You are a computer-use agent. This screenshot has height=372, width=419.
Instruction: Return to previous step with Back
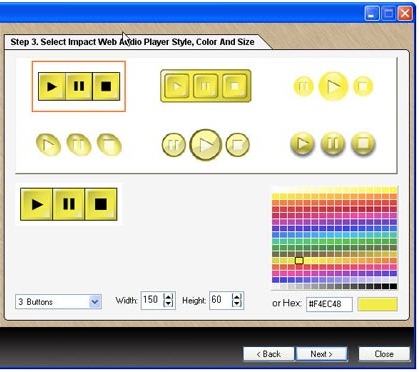point(269,354)
